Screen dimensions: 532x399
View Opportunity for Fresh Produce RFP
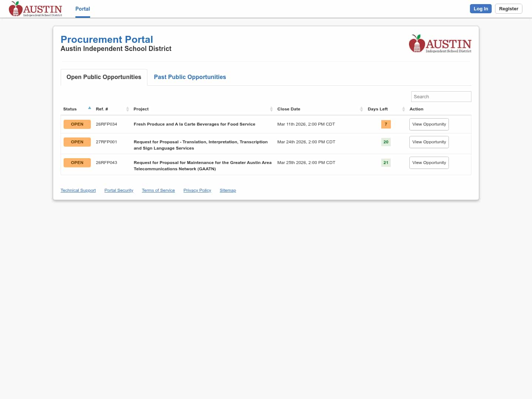429,125
